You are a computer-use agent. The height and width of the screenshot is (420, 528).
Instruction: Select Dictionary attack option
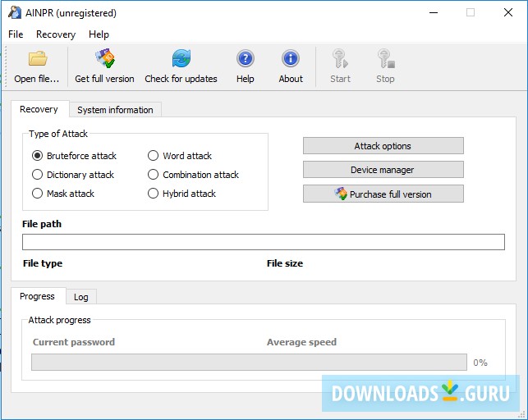pos(37,175)
